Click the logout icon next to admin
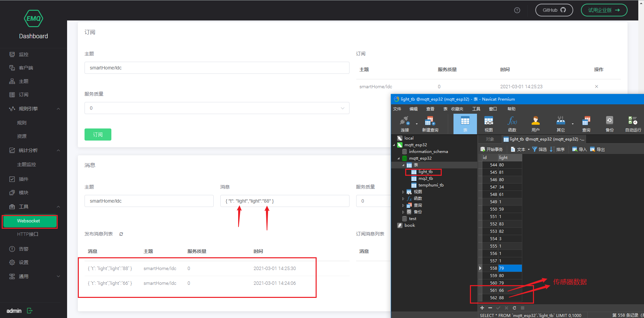Image resolution: width=644 pixels, height=318 pixels. click(30, 311)
